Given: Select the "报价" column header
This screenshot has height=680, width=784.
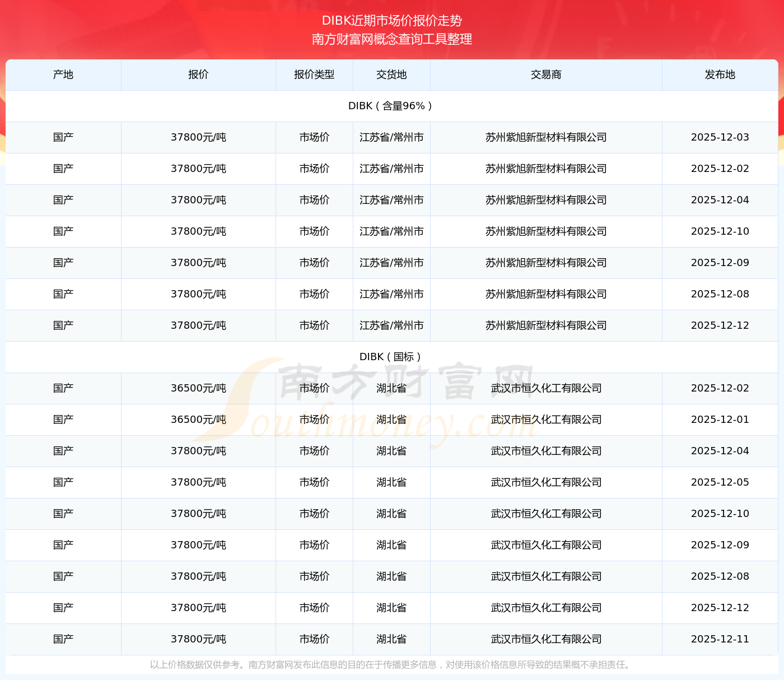Looking at the screenshot, I should pyautogui.click(x=198, y=74).
